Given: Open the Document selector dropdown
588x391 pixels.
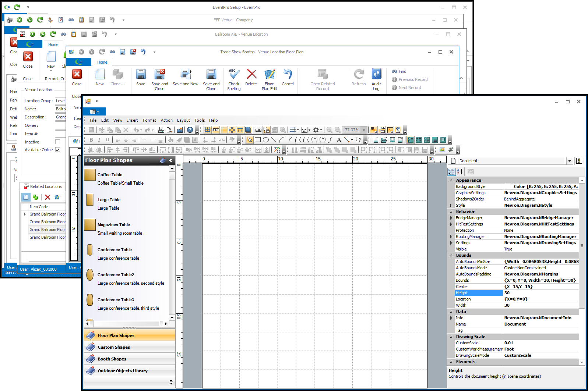Looking at the screenshot, I should click(570, 161).
